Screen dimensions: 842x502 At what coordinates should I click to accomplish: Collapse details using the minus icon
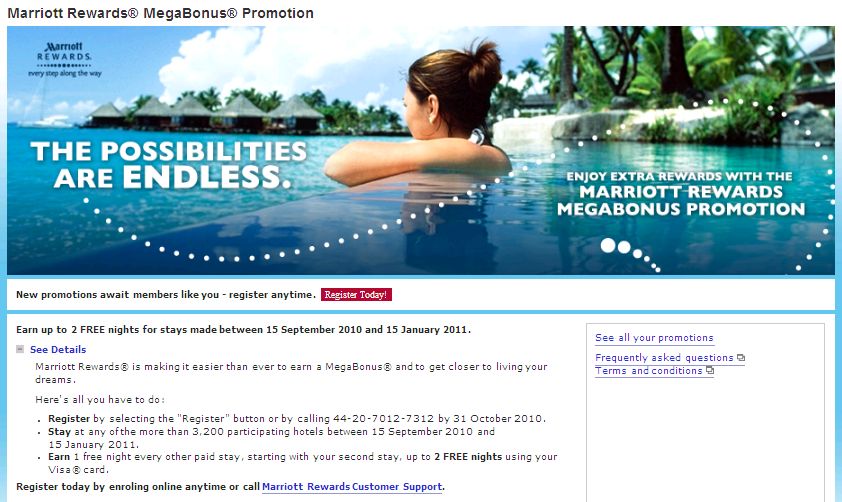pos(20,349)
